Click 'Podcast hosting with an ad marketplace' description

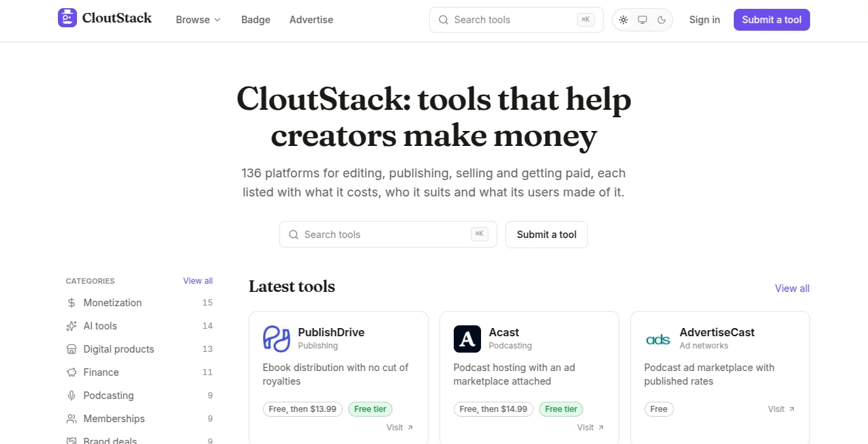point(514,374)
